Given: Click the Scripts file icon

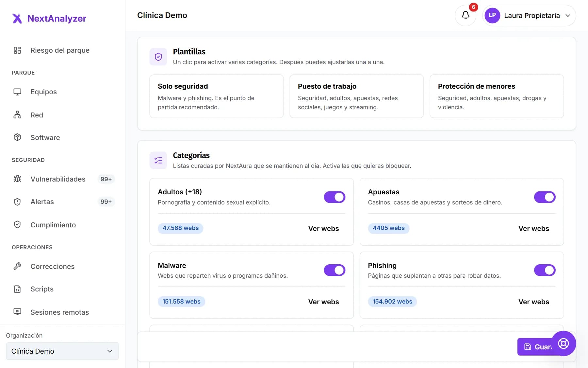Looking at the screenshot, I should [x=17, y=289].
